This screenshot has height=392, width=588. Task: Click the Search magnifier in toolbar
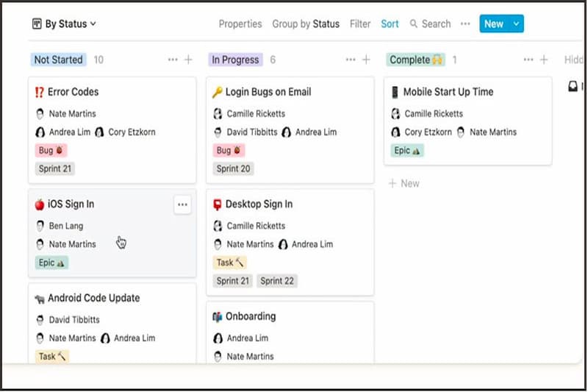coord(413,24)
